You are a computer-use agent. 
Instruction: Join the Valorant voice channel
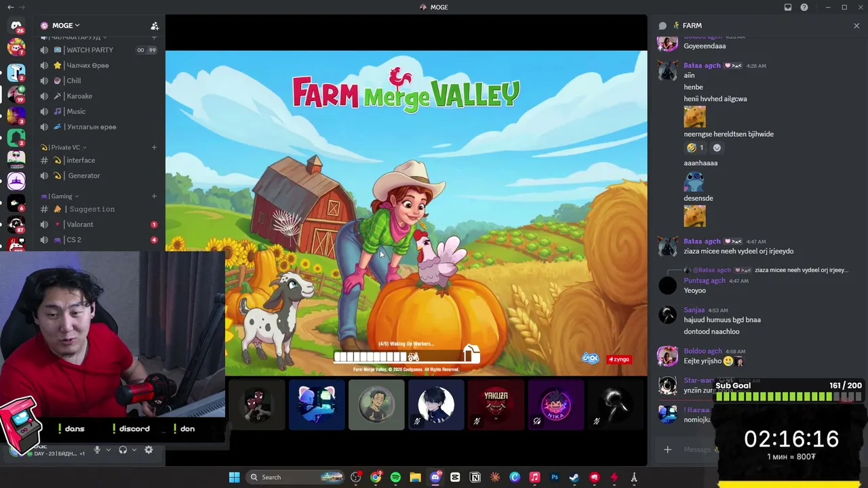tap(99, 224)
